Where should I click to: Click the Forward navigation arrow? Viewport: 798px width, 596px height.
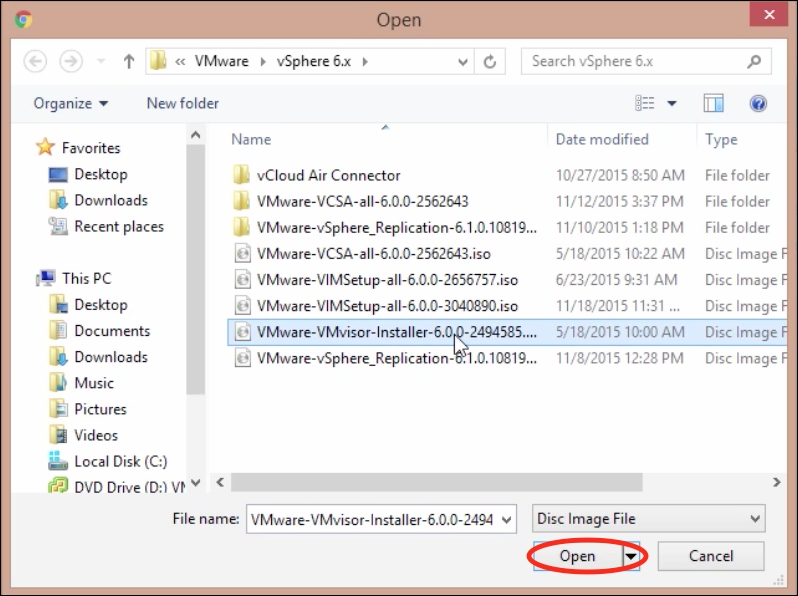71,62
